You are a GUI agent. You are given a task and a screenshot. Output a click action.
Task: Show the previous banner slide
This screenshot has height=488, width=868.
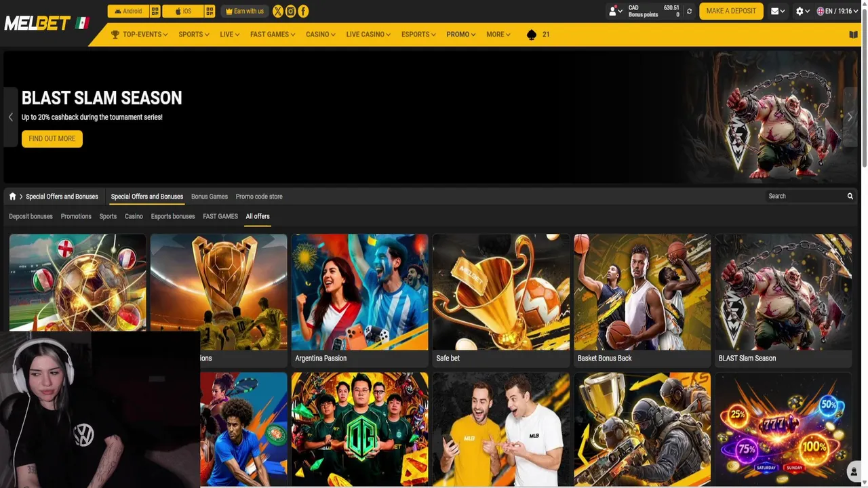click(x=10, y=117)
